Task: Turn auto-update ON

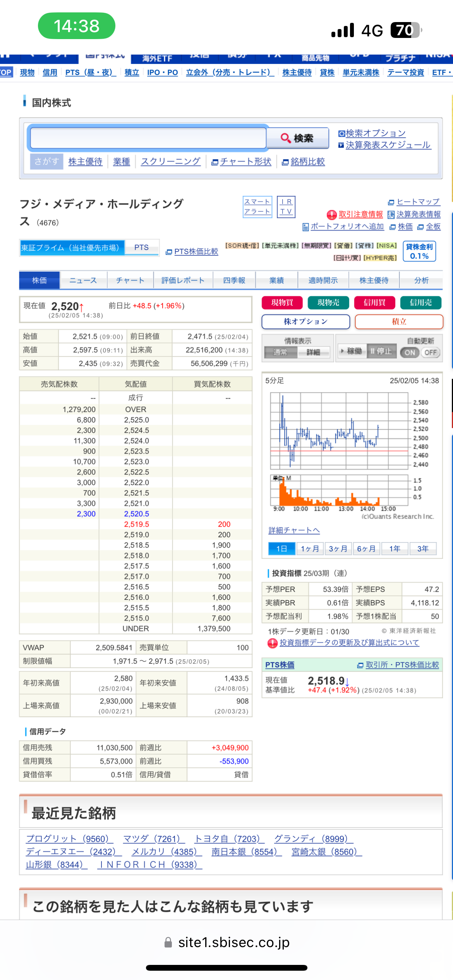Action: (410, 353)
